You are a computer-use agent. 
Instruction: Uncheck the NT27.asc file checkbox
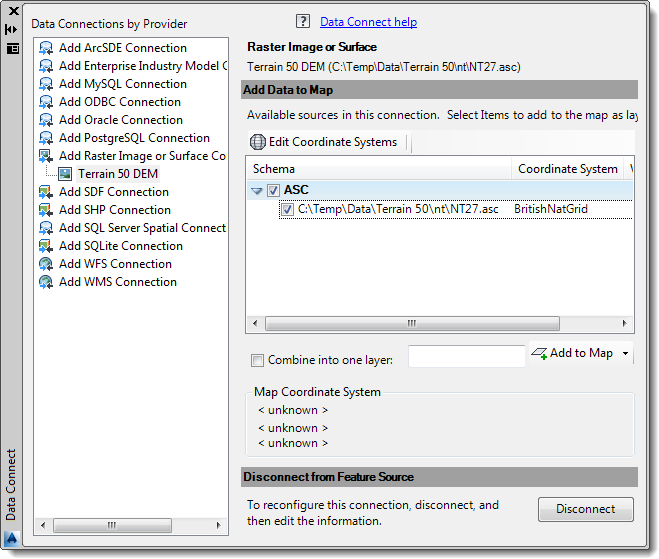click(x=287, y=209)
